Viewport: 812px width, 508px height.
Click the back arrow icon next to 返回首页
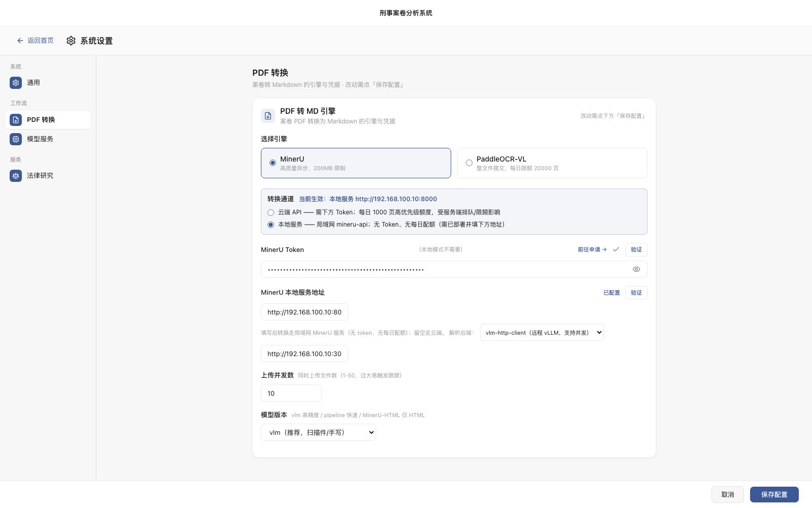[20, 41]
